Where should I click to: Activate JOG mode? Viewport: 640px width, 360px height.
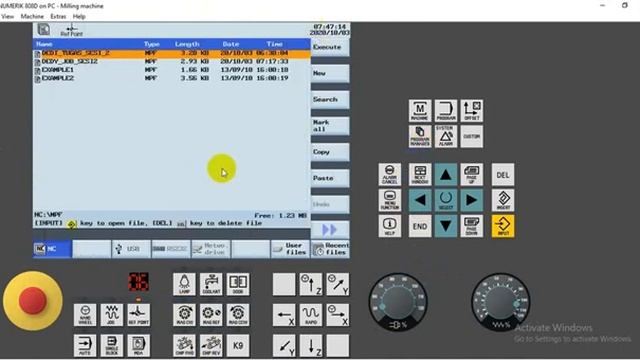coord(111,315)
